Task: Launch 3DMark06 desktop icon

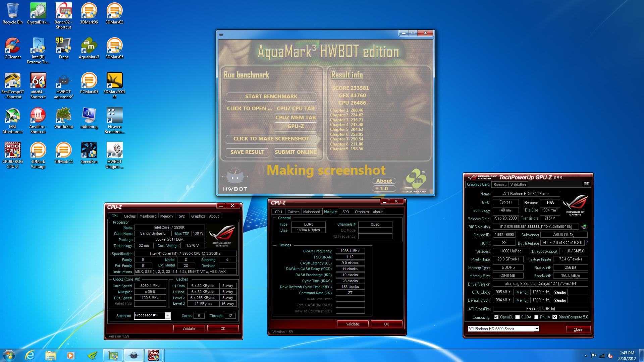Action: 89,13
